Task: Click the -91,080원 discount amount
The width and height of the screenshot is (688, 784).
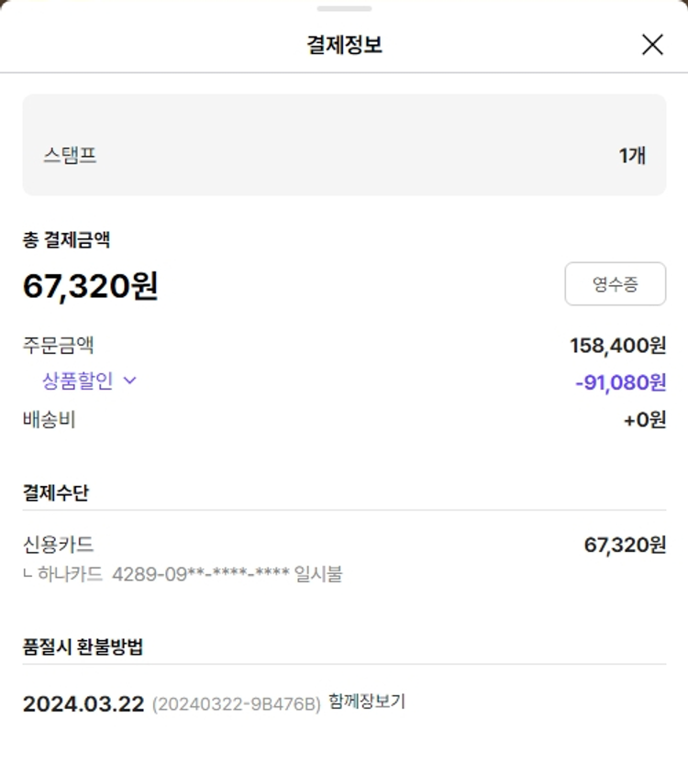Action: [620, 381]
